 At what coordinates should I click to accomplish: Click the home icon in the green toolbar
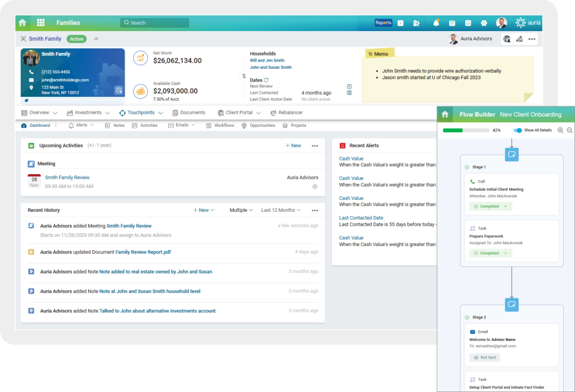tap(22, 22)
